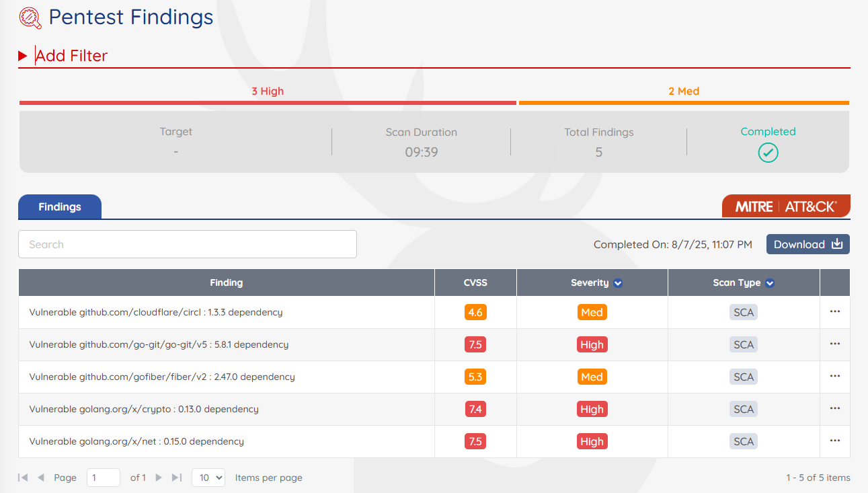The image size is (868, 493).
Task: Open the options menu for the golang.org/x/net row
Action: click(835, 441)
